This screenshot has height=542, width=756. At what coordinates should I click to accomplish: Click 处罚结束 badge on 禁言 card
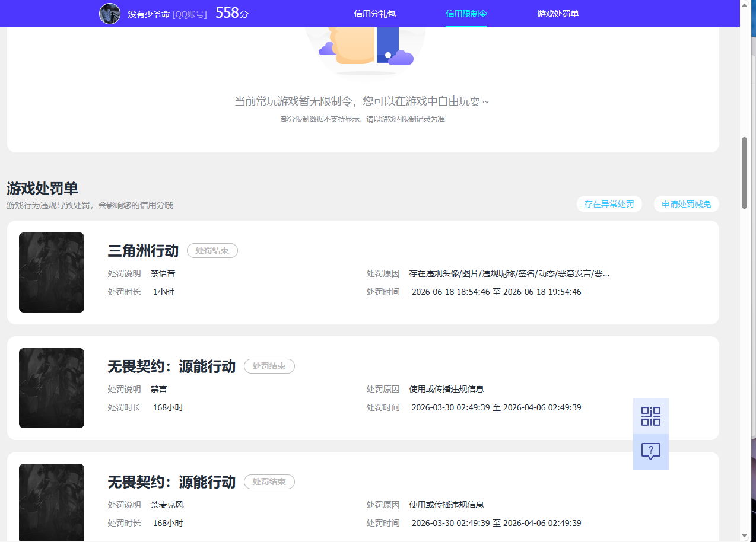(269, 366)
